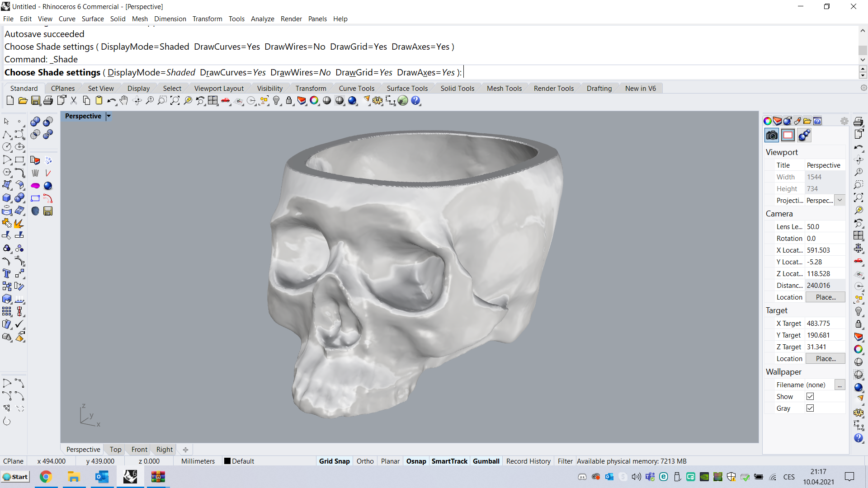Select the Text tool in left sidebar

click(6, 273)
